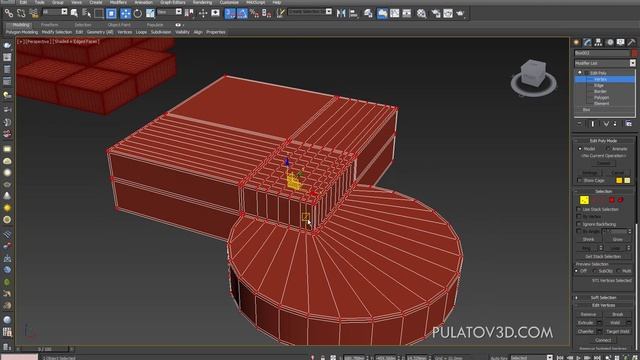Switch to the Modify command panel tab
640x360 pixels.
click(587, 42)
